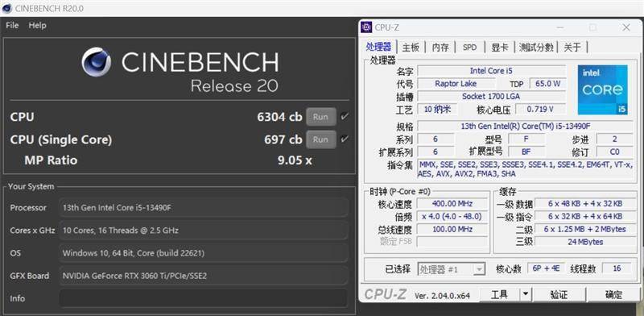Switch to the 内存 tab
Screen dimensions: 644x316
point(440,48)
